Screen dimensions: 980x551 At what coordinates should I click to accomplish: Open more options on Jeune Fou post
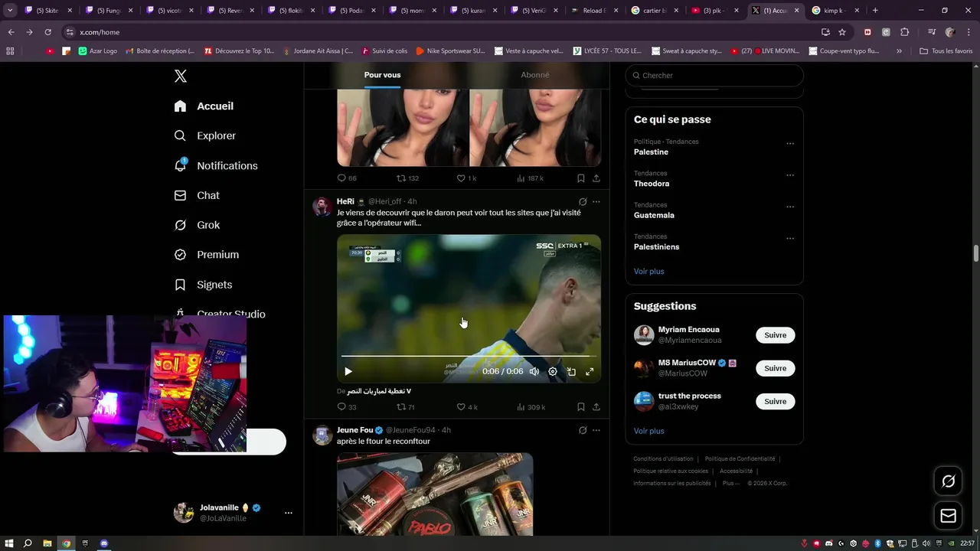pos(596,430)
